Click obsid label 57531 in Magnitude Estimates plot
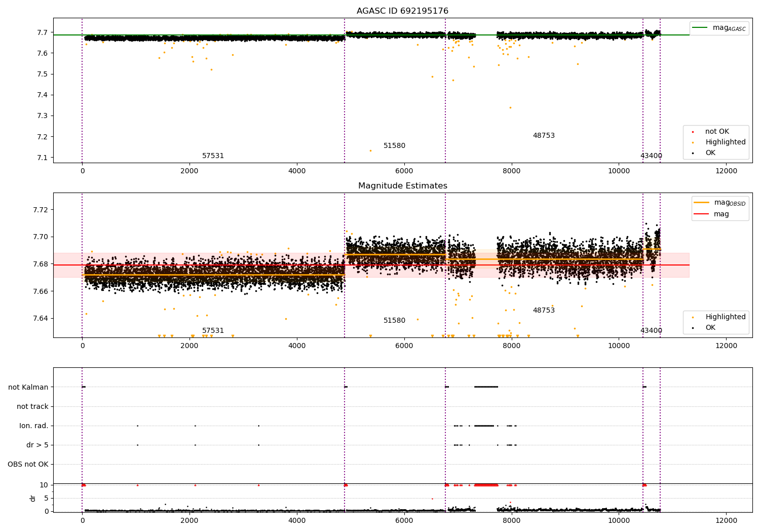The height and width of the screenshot is (532, 760). [x=213, y=331]
